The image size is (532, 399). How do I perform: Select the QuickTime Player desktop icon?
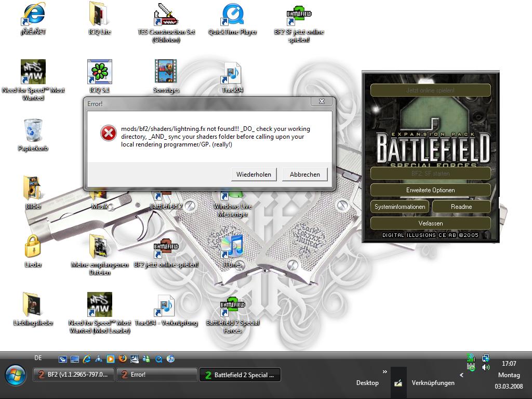(x=232, y=16)
